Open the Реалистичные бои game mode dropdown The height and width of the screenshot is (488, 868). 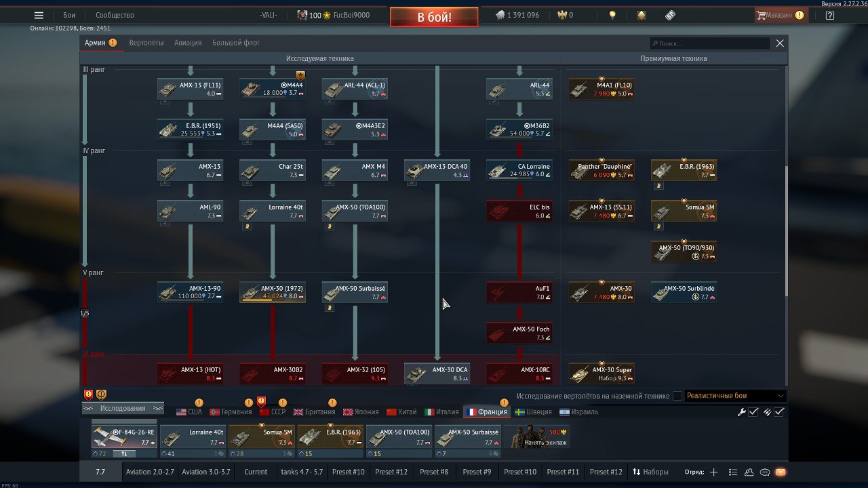point(735,396)
